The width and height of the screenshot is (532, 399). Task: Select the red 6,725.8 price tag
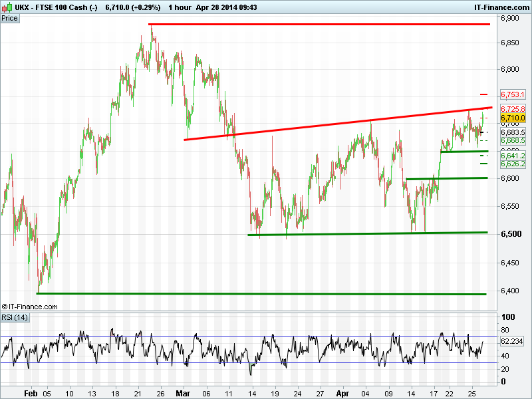point(513,109)
